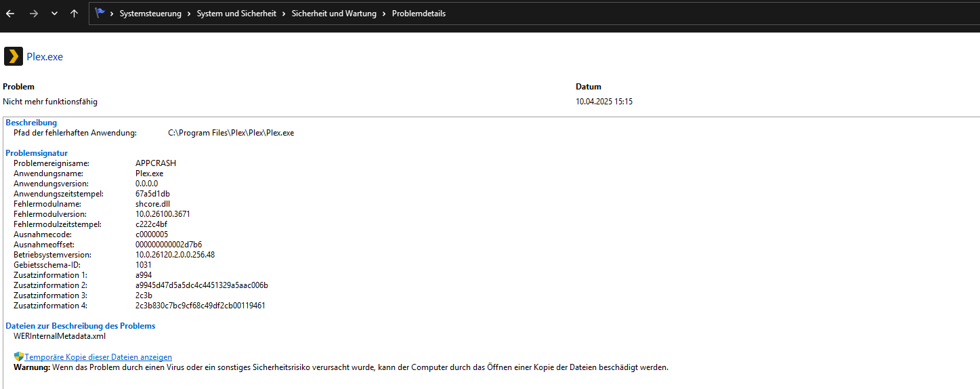Select Gebietsschema-ID value 1031
This screenshot has height=389, width=980.
coord(144,265)
